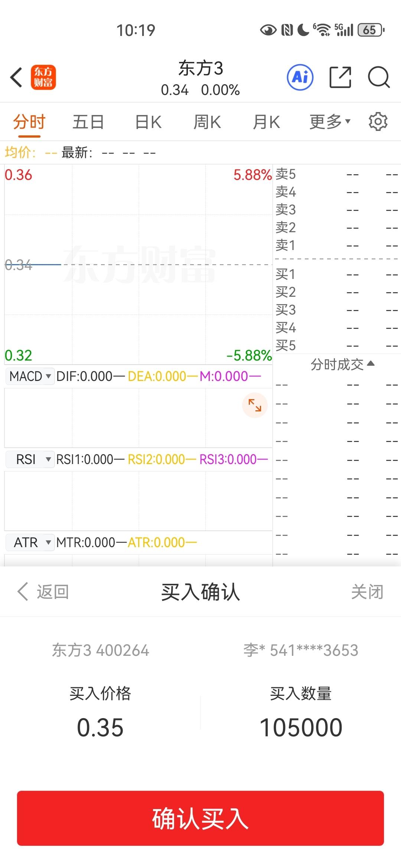Viewport: 401px width, 868px height.
Task: Switch to the 月K tab
Action: click(x=266, y=122)
